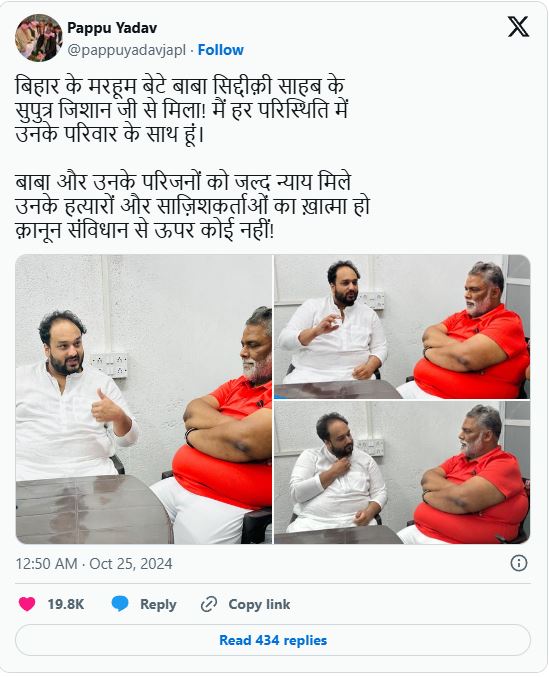This screenshot has height=677, width=549.
Task: Open the large left photo
Action: point(144,399)
